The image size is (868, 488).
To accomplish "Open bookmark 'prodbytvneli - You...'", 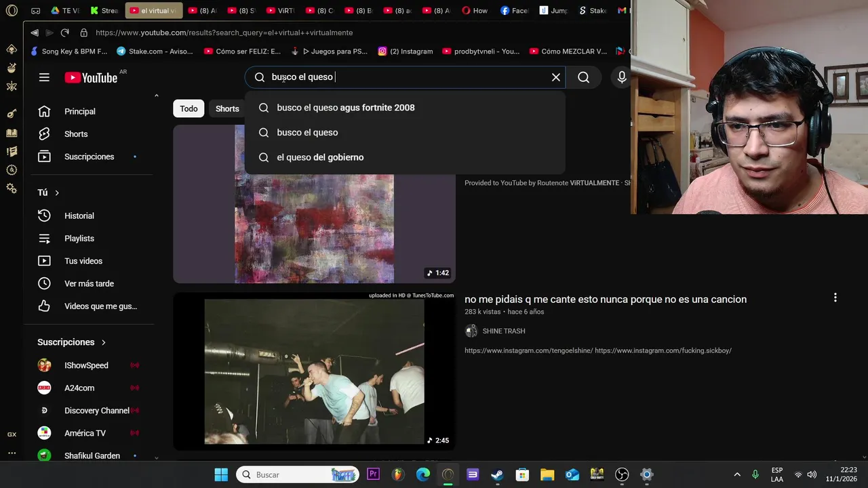I will pyautogui.click(x=481, y=51).
